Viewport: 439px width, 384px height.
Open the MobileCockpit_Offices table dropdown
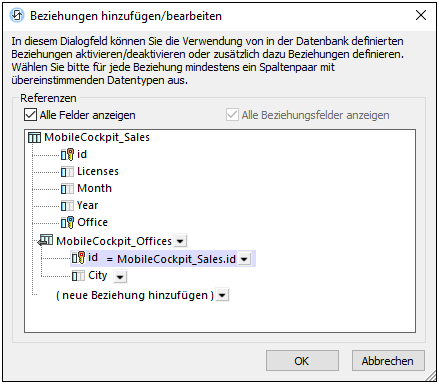click(180, 241)
